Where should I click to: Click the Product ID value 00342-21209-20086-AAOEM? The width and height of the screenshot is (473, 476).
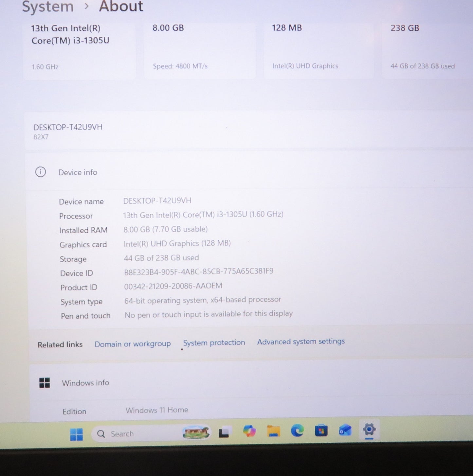pyautogui.click(x=173, y=286)
